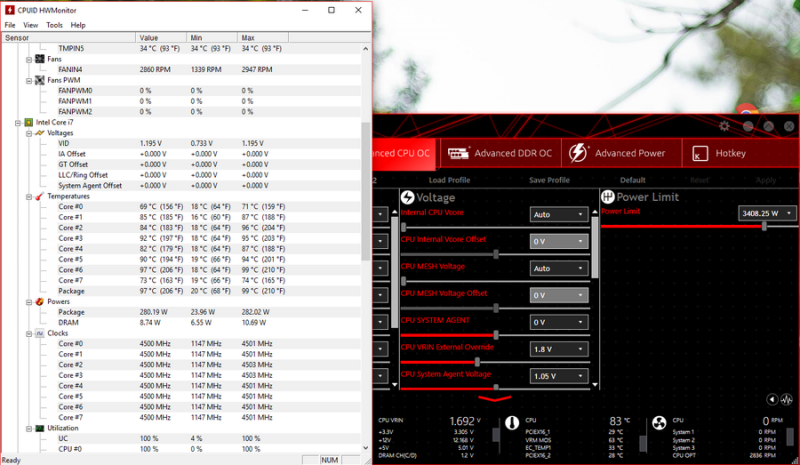Click the Voltage section lightning icon
The height and width of the screenshot is (465, 800).
tap(407, 197)
